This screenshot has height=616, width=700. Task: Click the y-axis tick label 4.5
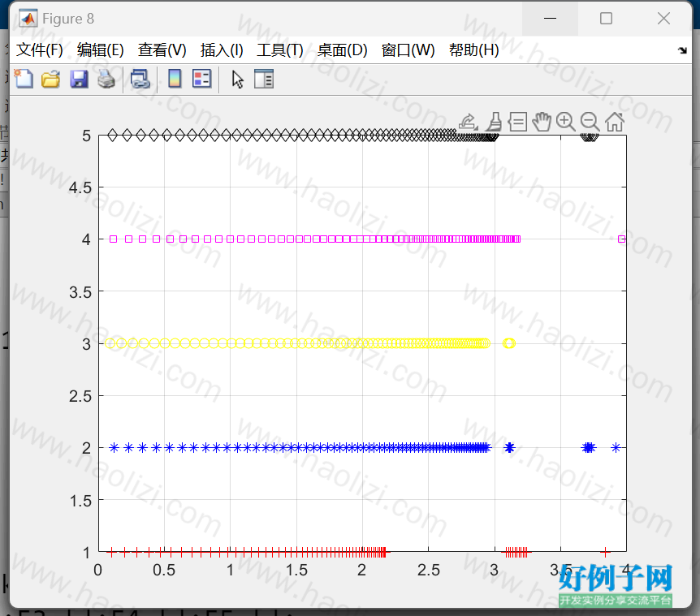pyautogui.click(x=80, y=187)
